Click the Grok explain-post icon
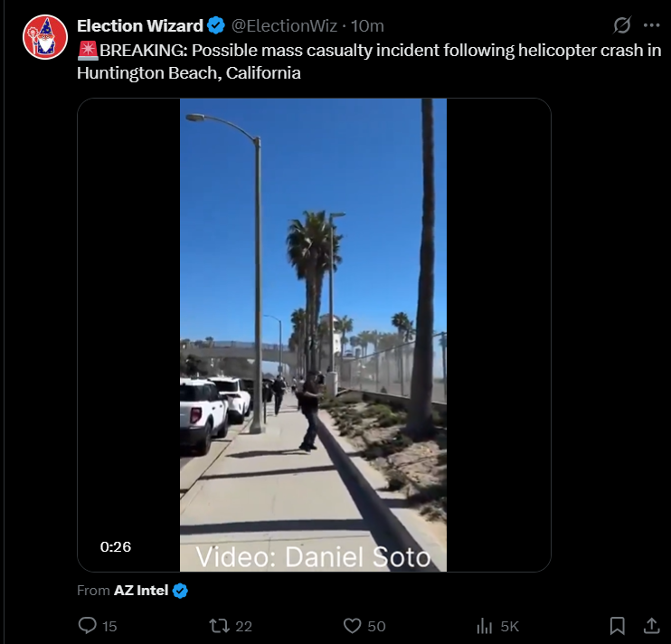The image size is (671, 644). coord(622,25)
